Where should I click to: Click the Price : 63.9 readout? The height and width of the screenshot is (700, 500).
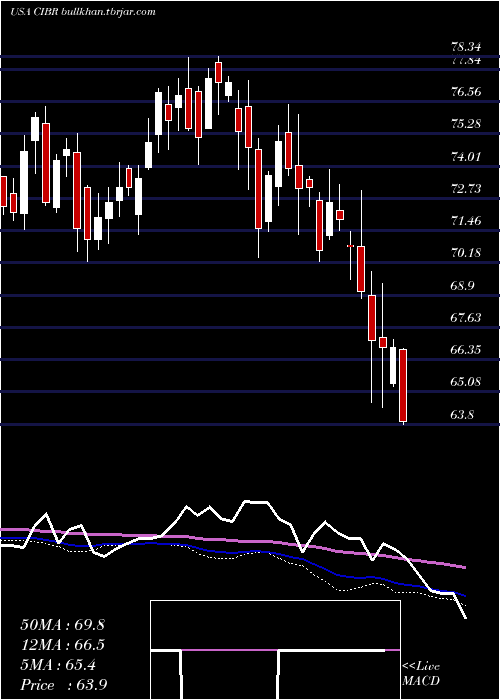[x=63, y=685]
